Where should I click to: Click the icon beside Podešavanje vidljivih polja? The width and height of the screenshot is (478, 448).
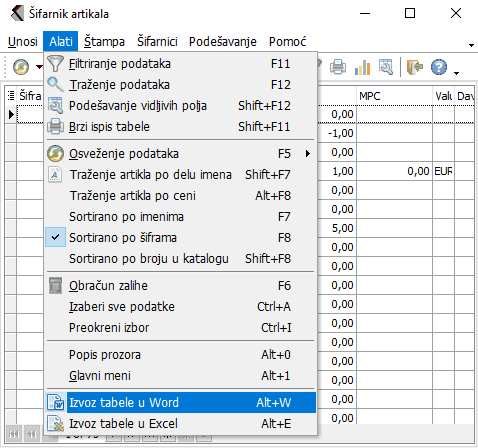tap(55, 105)
